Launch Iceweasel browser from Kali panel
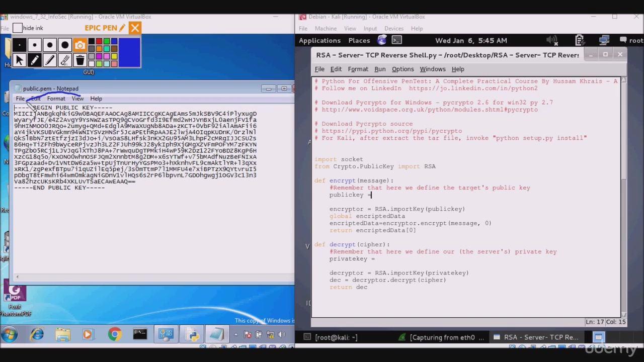The image size is (644, 362). pyautogui.click(x=382, y=40)
